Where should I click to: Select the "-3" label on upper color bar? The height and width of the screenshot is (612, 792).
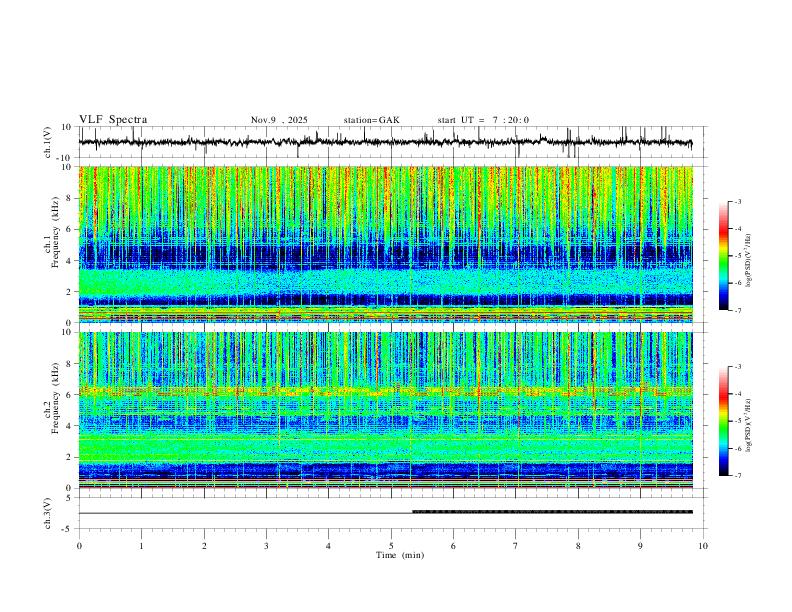coord(737,201)
